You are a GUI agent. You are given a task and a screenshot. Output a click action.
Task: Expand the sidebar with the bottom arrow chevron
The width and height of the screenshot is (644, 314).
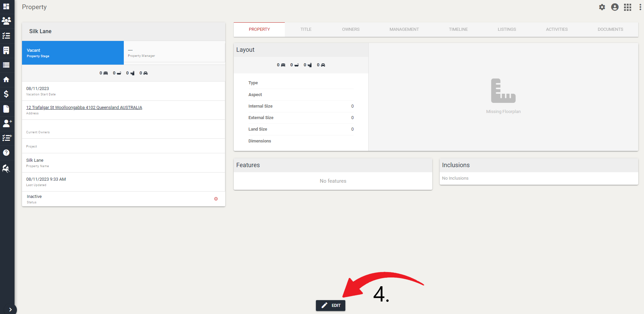[x=10, y=309]
